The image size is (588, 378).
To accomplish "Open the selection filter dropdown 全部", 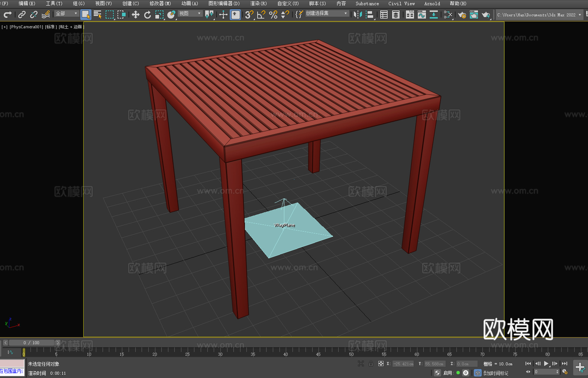I will click(x=67, y=13).
